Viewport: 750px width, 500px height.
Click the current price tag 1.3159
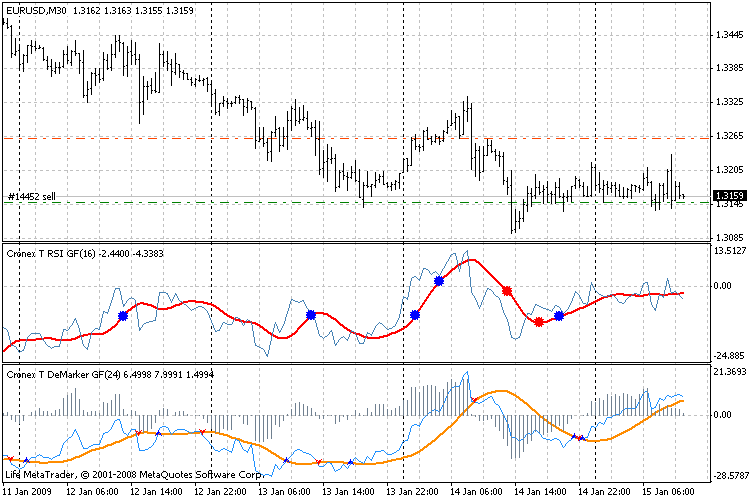(x=727, y=196)
